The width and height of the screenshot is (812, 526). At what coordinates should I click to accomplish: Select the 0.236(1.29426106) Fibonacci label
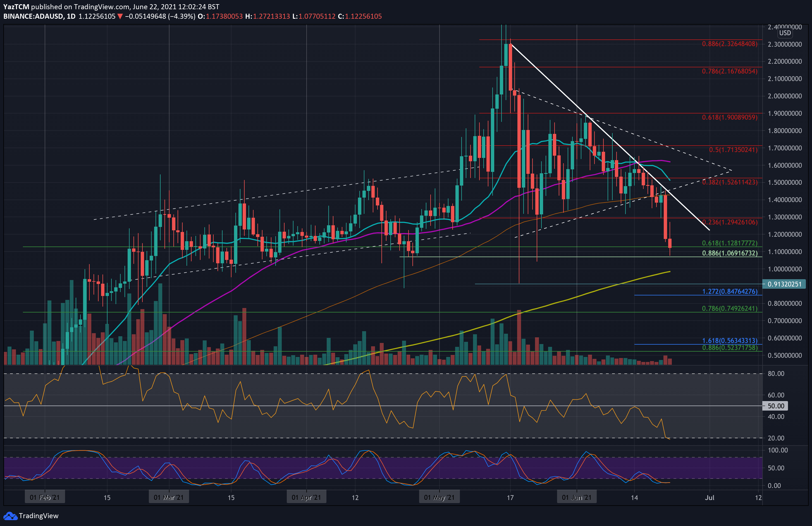point(729,222)
